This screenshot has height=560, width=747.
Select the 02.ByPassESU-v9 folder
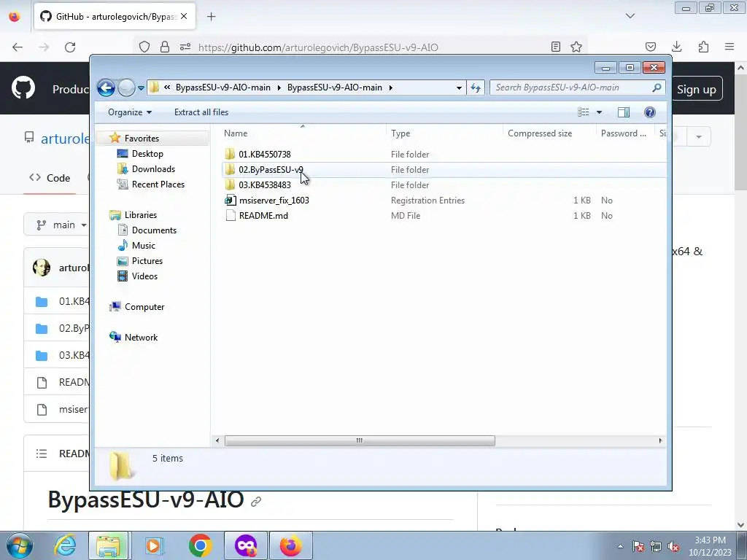(x=271, y=169)
